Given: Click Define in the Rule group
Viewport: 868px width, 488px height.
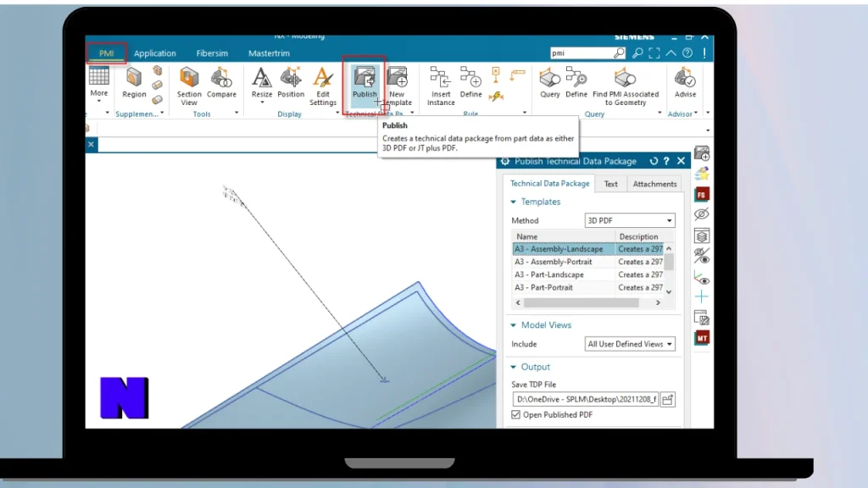Looking at the screenshot, I should tap(470, 83).
